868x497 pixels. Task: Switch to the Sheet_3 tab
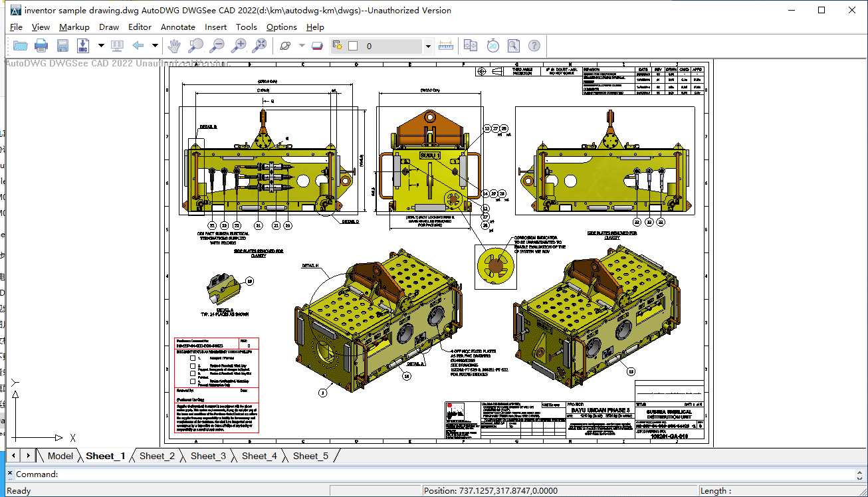click(x=208, y=456)
